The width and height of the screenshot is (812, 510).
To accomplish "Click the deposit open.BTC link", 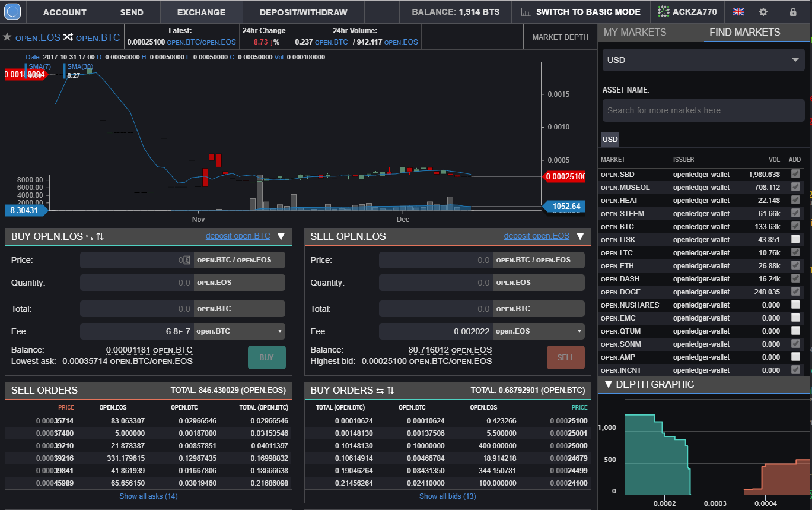I will click(x=238, y=236).
